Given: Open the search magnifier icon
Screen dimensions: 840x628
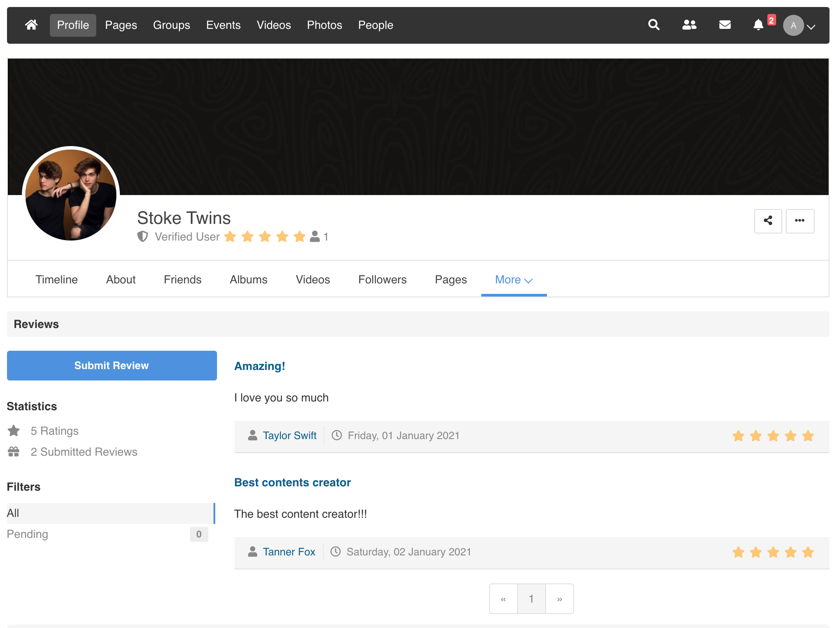Looking at the screenshot, I should [654, 25].
